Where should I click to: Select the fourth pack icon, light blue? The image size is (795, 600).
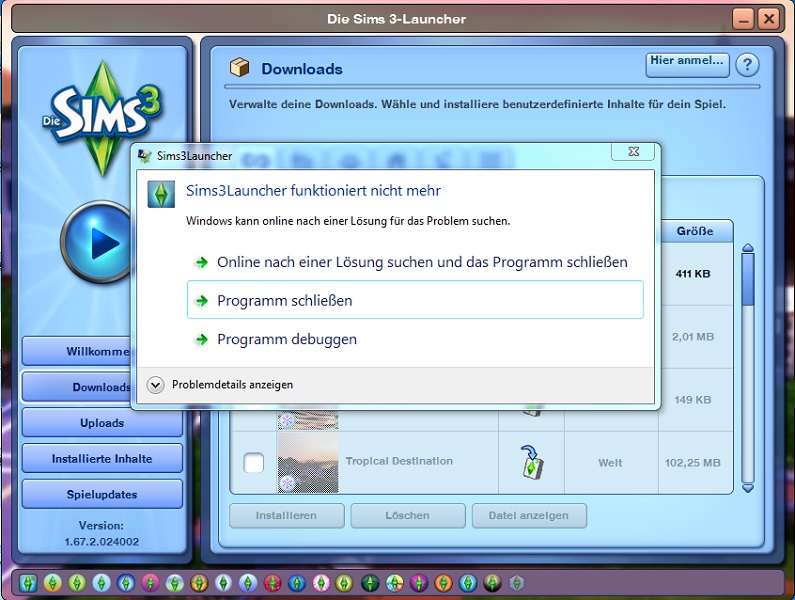point(101,583)
